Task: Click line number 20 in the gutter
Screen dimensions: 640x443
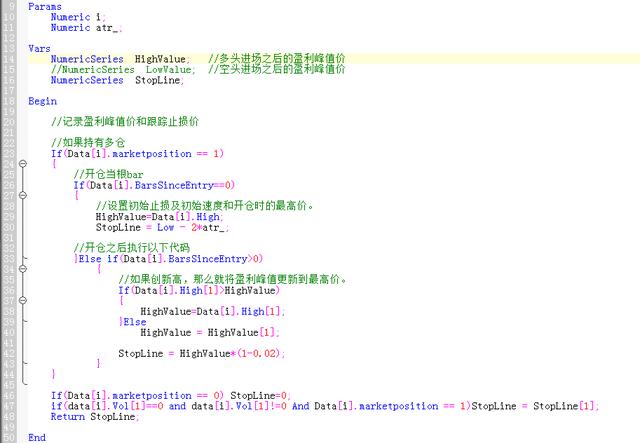Action: tap(8, 121)
